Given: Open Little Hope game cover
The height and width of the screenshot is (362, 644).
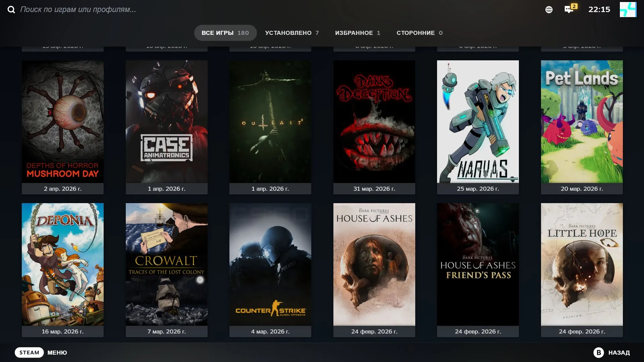Looking at the screenshot, I should (582, 264).
